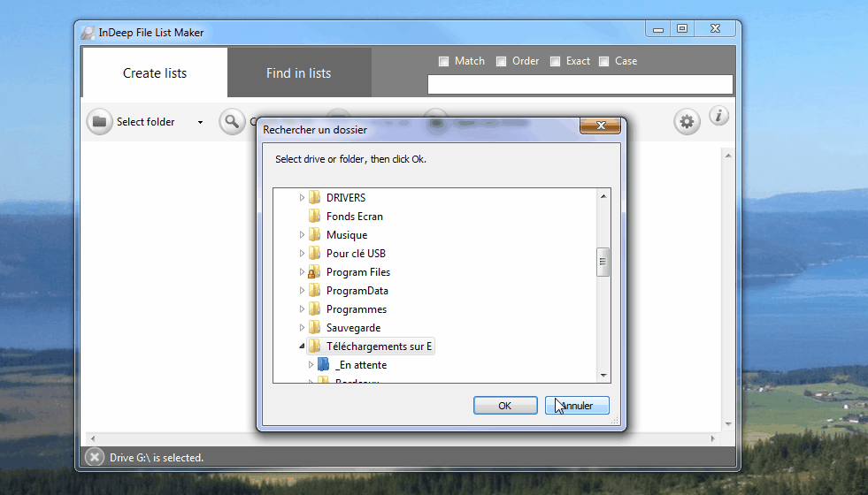Expand the _En attente subfolder node
The width and height of the screenshot is (868, 495).
[311, 364]
